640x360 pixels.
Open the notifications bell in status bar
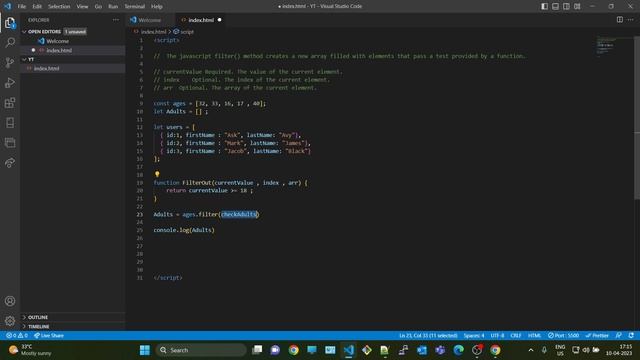(631, 336)
